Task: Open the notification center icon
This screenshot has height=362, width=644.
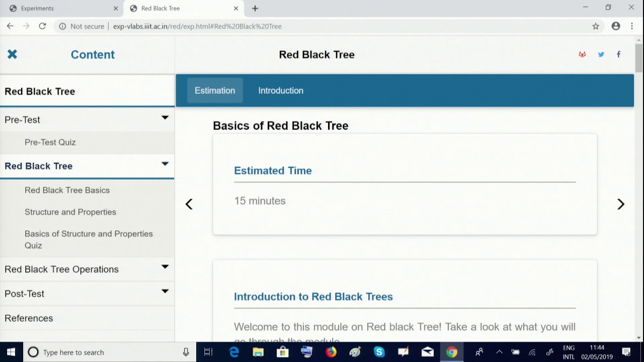Action: [626, 352]
